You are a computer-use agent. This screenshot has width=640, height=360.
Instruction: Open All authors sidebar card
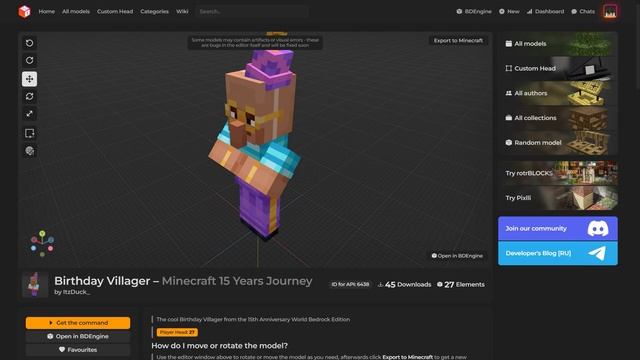coord(558,93)
